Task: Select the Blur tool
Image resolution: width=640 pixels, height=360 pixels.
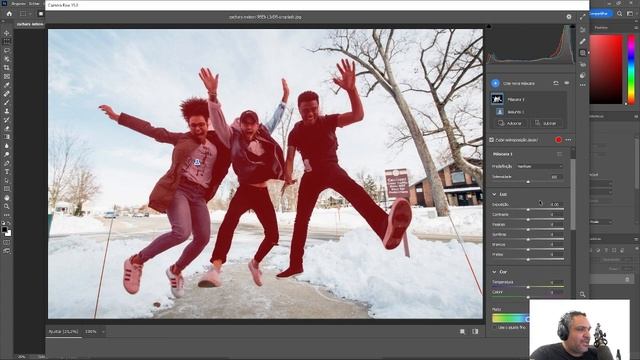Action: pyautogui.click(x=7, y=145)
